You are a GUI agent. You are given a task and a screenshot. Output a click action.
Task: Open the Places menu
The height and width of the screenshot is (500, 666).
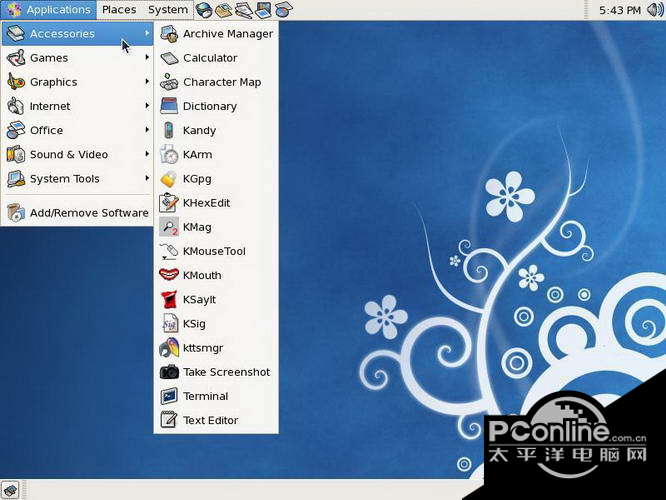[x=119, y=10]
